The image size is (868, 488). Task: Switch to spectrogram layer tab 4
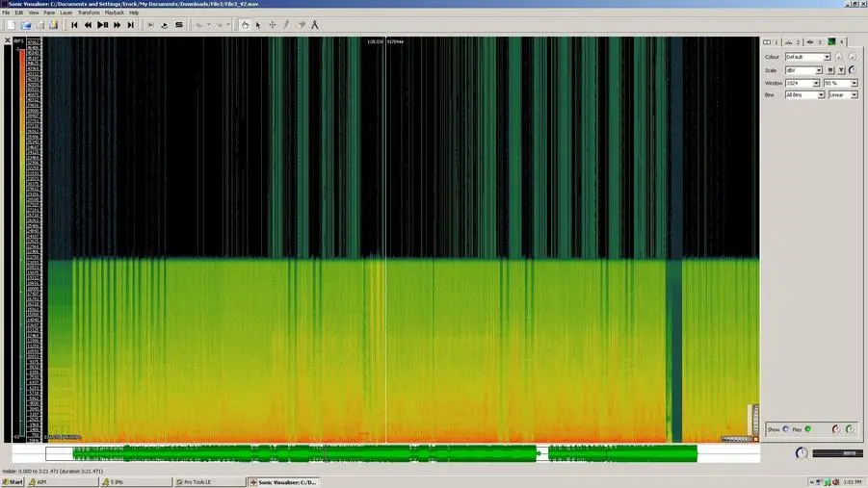[835, 42]
